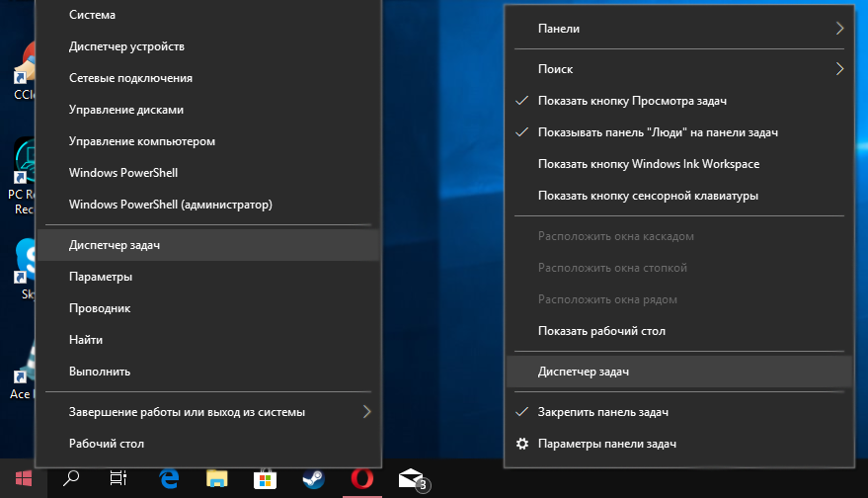Open Диспетчер задач in taskbar context menu
Image resolution: width=868 pixels, height=498 pixels.
tap(679, 372)
